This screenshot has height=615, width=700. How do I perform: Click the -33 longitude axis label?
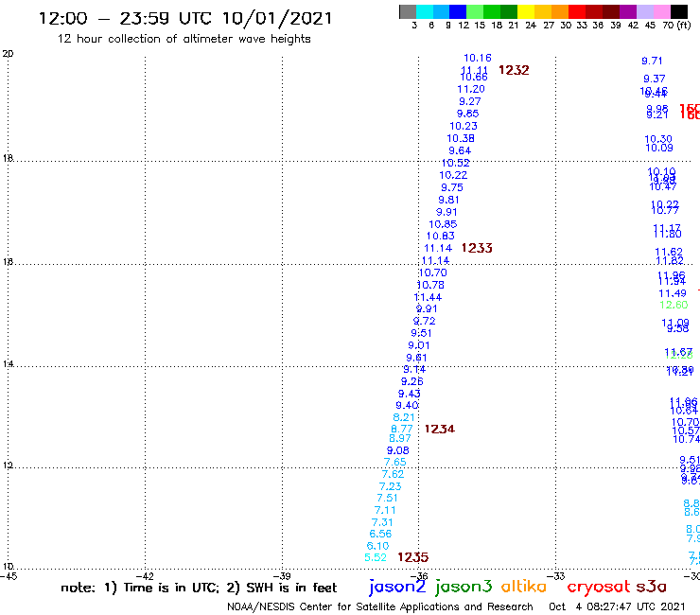(556, 576)
